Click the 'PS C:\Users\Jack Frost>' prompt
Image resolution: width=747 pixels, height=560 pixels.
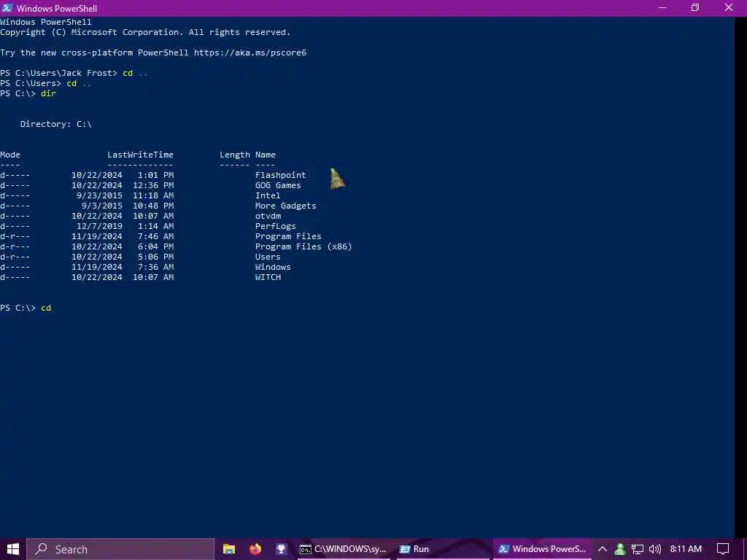click(58, 73)
